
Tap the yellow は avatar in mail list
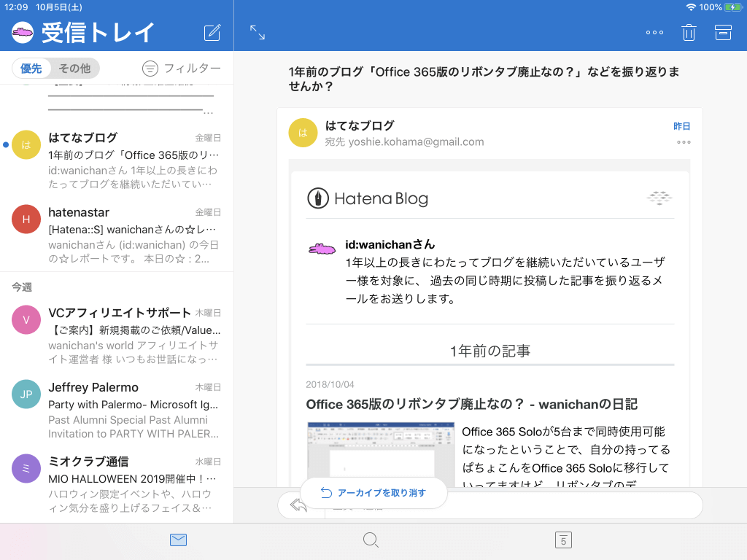26,145
